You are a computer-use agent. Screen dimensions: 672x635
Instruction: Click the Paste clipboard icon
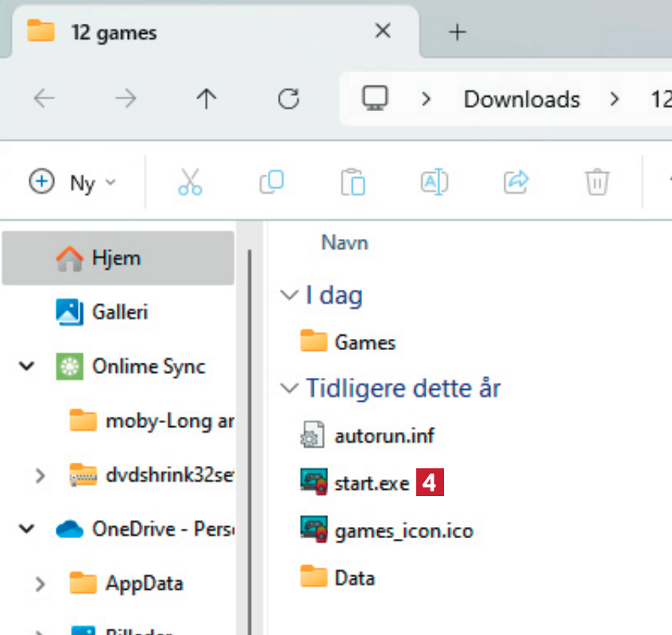pyautogui.click(x=352, y=183)
